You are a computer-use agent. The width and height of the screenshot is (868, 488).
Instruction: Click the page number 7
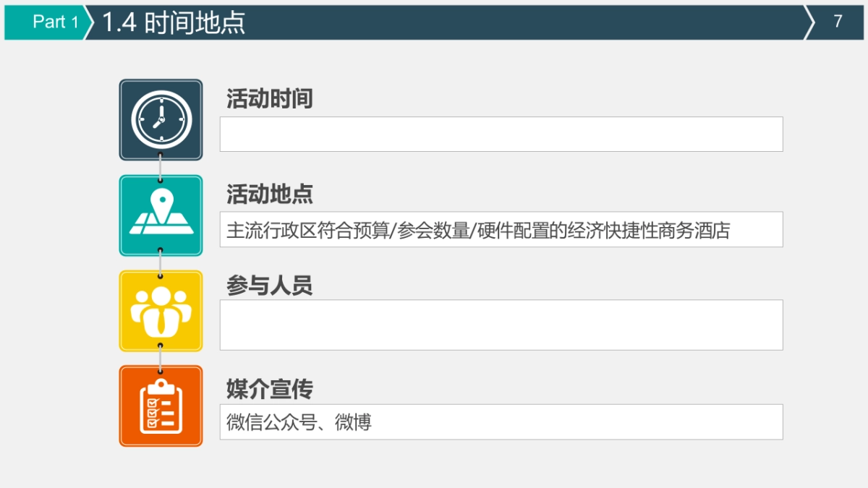click(x=838, y=22)
